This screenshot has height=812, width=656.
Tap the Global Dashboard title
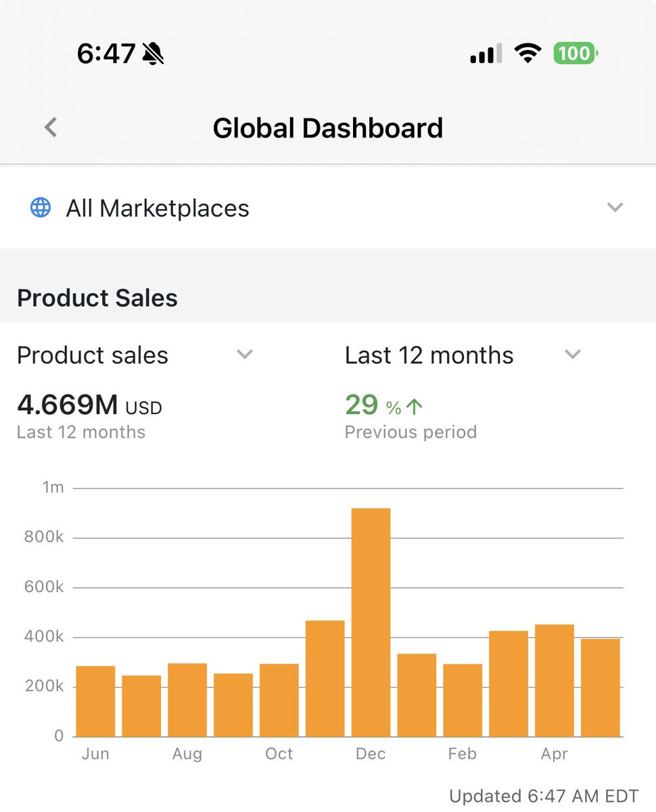point(328,128)
